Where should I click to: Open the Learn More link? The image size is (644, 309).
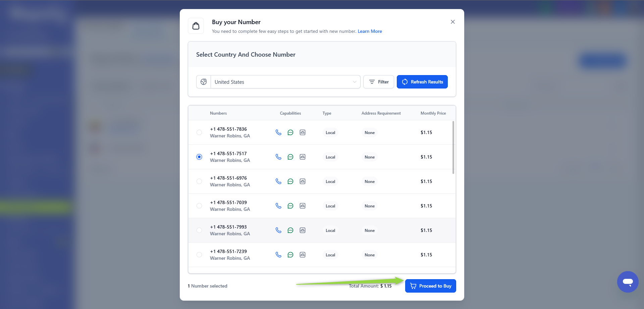(x=370, y=31)
